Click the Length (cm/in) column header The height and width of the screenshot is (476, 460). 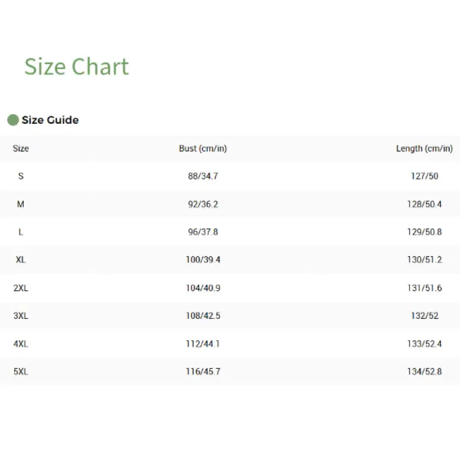[x=424, y=149]
